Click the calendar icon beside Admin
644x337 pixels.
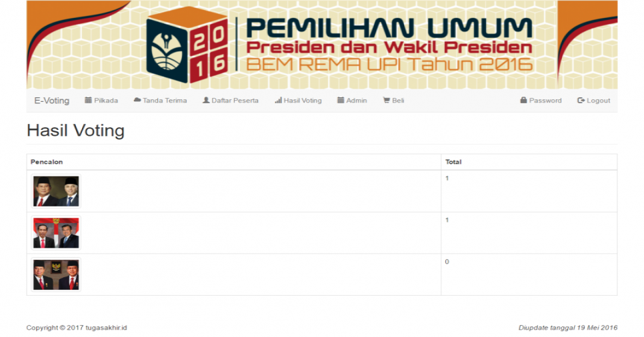click(x=341, y=100)
